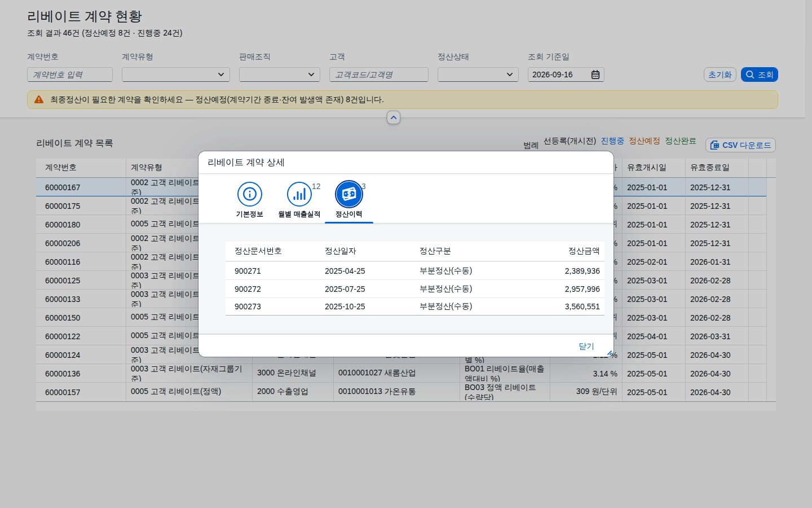Viewport: 812px width, 508px height.
Task: Select contract row 60000133
Action: (x=63, y=299)
